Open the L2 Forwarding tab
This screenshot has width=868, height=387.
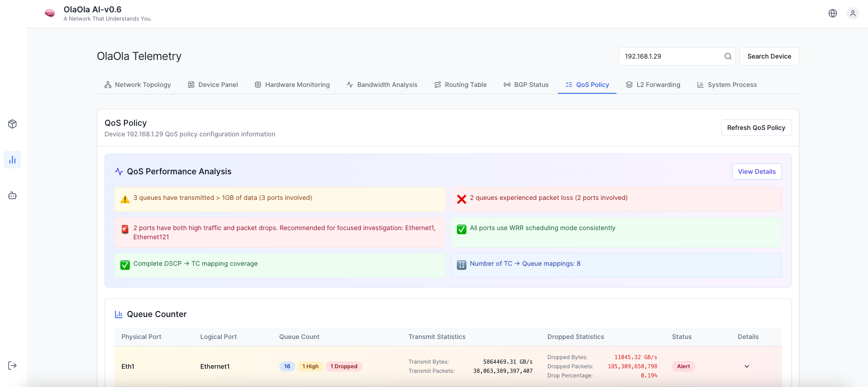coord(653,85)
